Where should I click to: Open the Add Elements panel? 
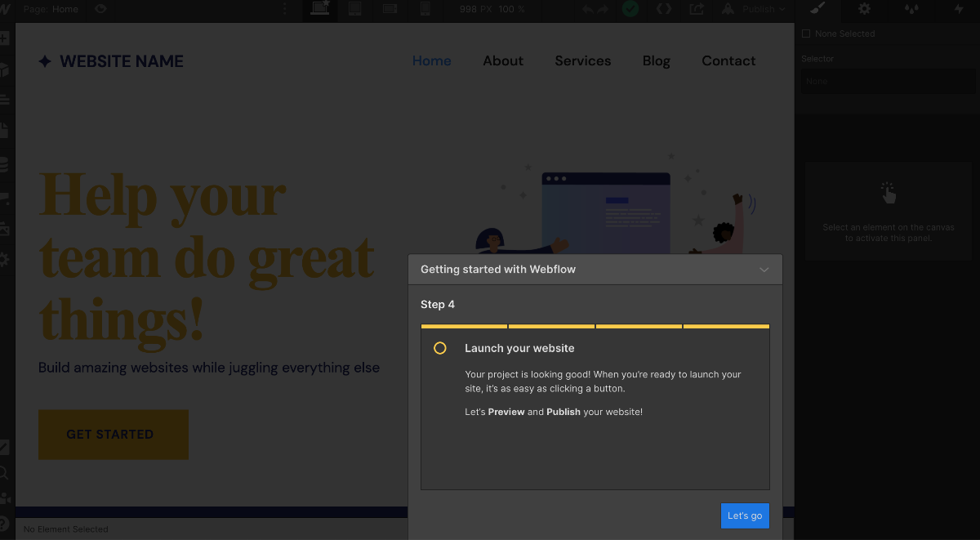pos(4,38)
